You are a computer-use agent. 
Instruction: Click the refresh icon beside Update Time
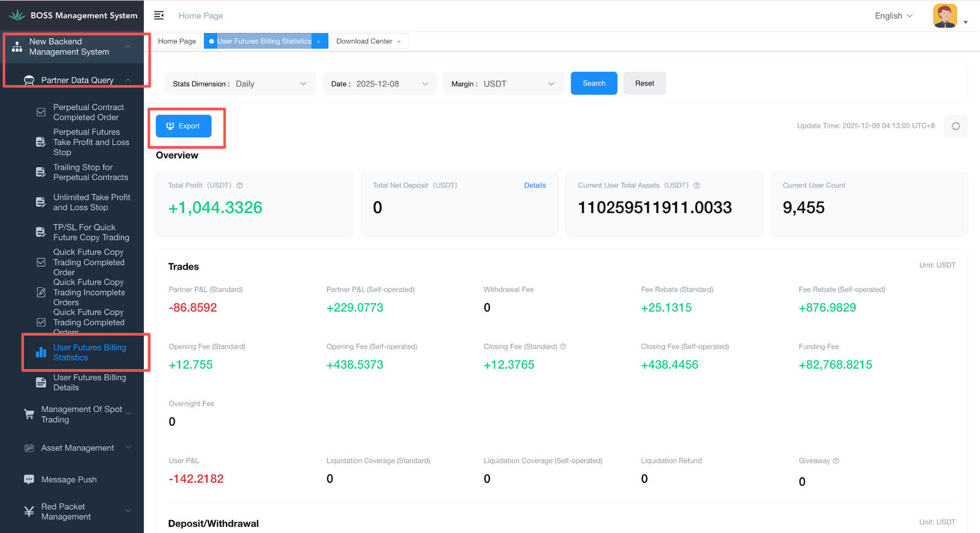956,126
